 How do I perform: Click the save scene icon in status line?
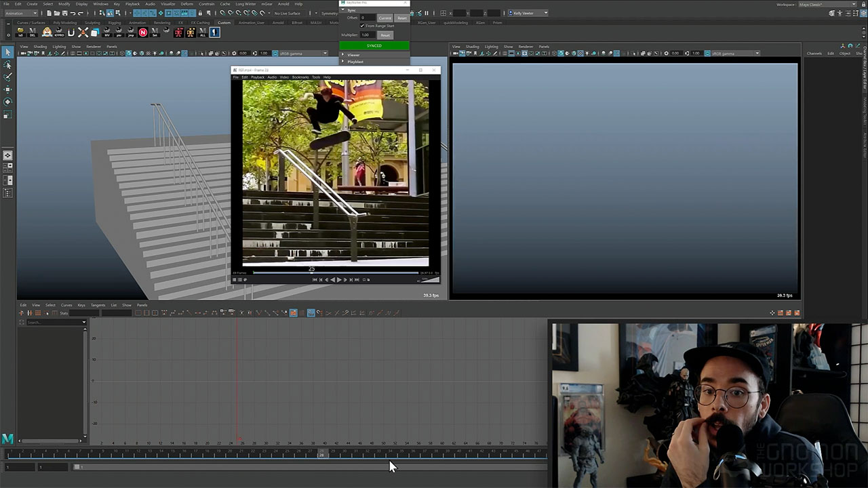pyautogui.click(x=64, y=13)
